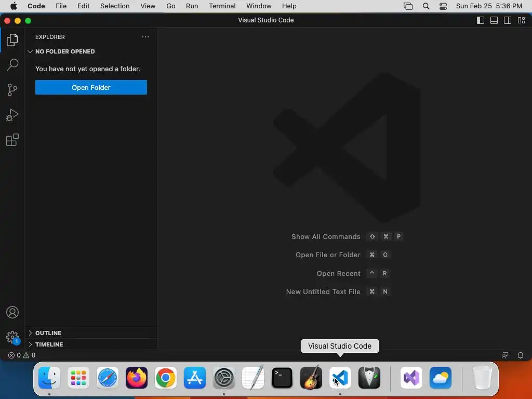Screen dimensions: 532x399
Task: Open Spotlight search in menu bar
Action: pos(426,6)
